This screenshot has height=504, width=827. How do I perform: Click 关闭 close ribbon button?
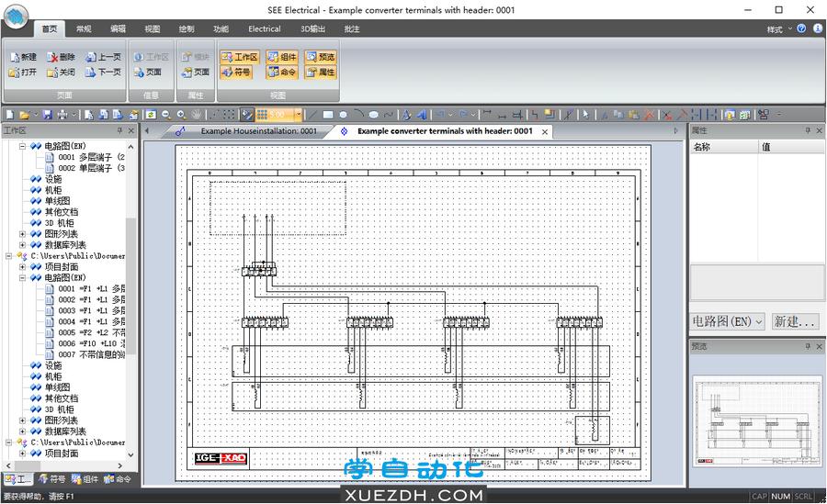click(x=61, y=72)
